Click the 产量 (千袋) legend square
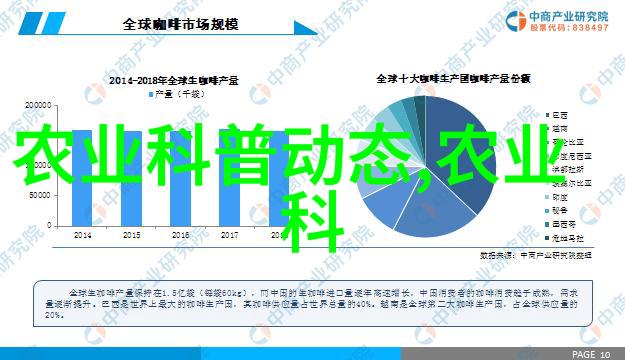This screenshot has height=360, width=625. [x=151, y=94]
